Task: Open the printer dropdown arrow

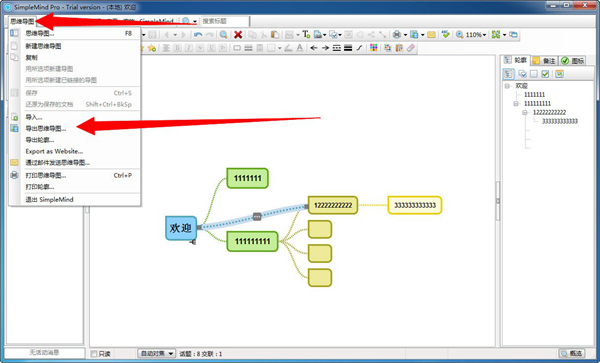Action: [405, 35]
